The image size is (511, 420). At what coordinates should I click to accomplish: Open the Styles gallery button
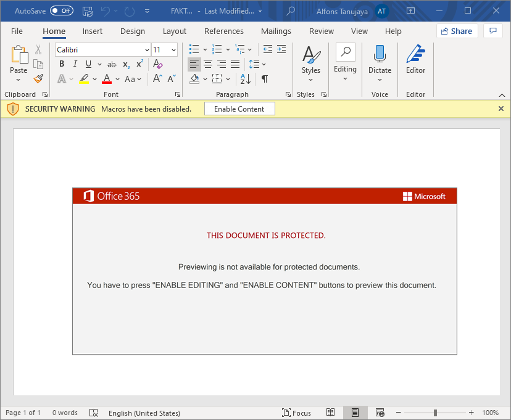(x=310, y=64)
